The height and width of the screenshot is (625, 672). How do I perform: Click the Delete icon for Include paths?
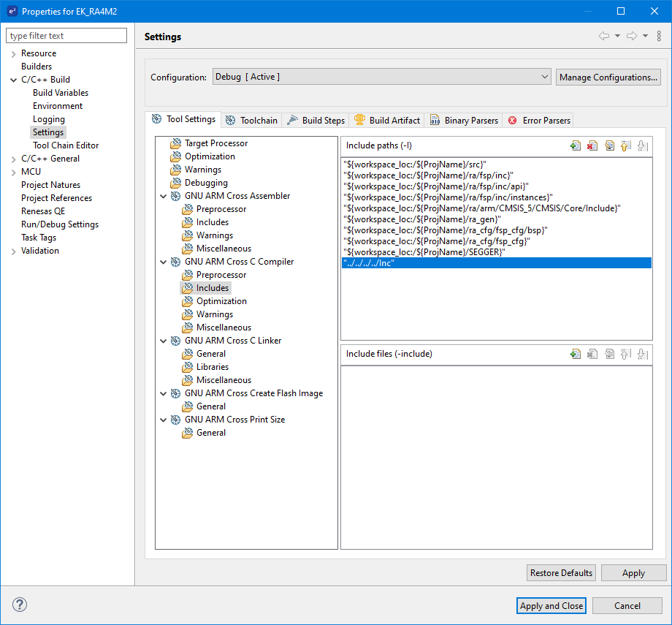[592, 145]
